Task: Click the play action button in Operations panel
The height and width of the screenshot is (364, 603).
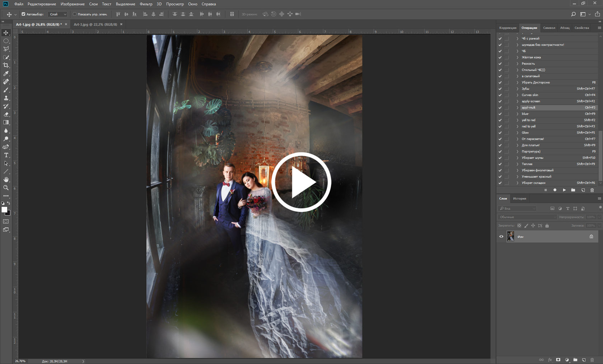Action: point(564,190)
